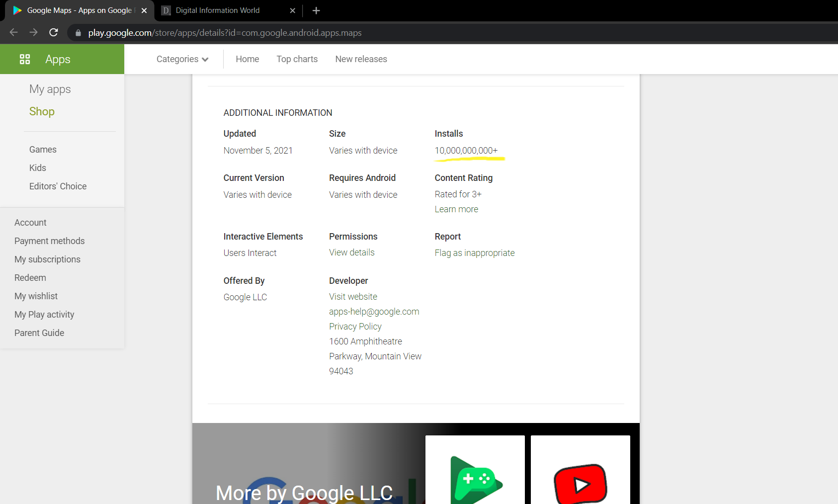Click the ADDITIONAL INFORMATION heading
Viewport: 838px width, 504px height.
(278, 113)
